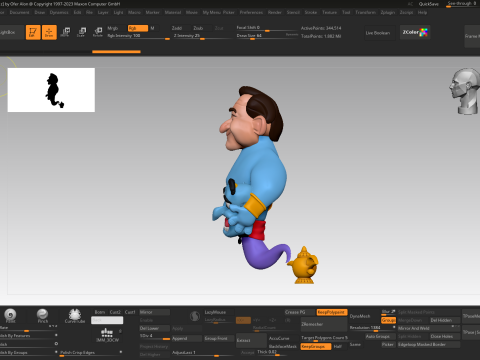This screenshot has width=480, height=360.
Task: Click the ZRemesher button
Action: coord(324,324)
